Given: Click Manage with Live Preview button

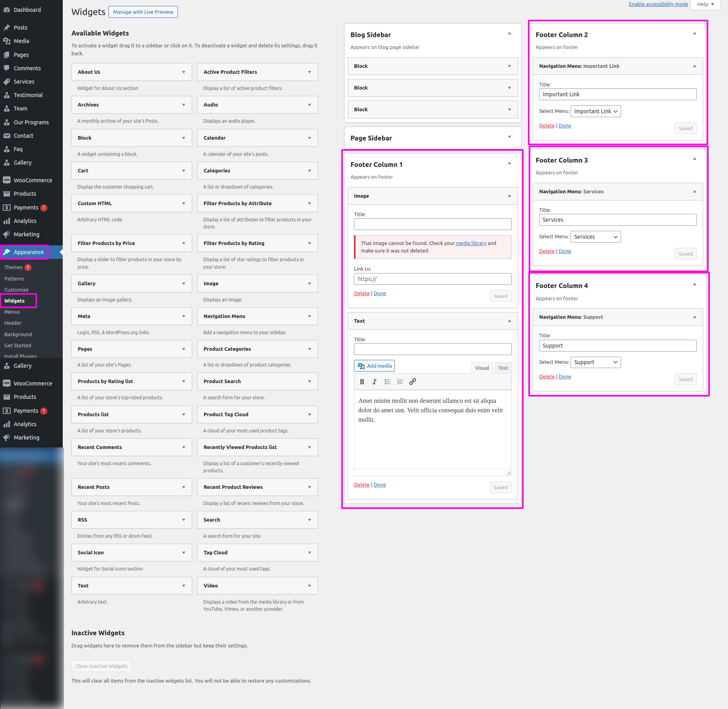Looking at the screenshot, I should click(143, 12).
